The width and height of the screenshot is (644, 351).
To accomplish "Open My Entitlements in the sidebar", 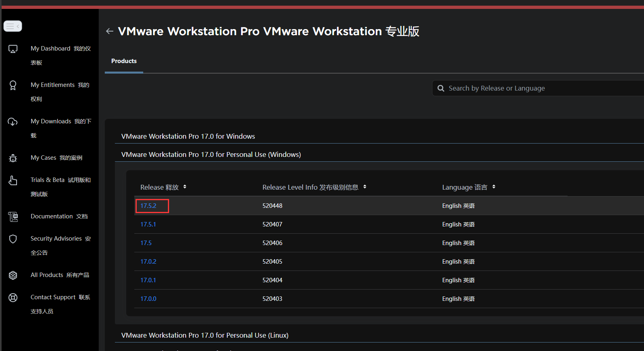I will click(60, 92).
